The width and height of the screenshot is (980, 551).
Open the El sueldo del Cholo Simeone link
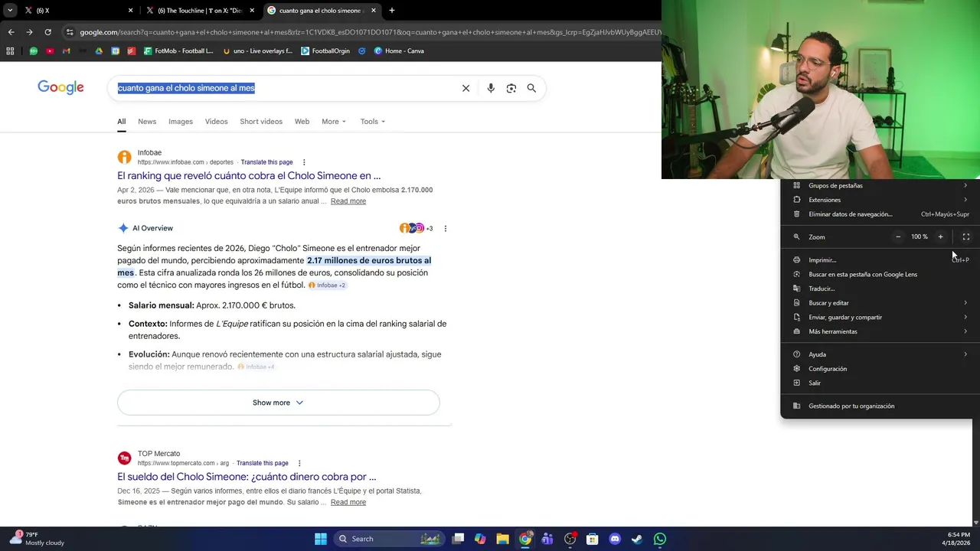[247, 477]
